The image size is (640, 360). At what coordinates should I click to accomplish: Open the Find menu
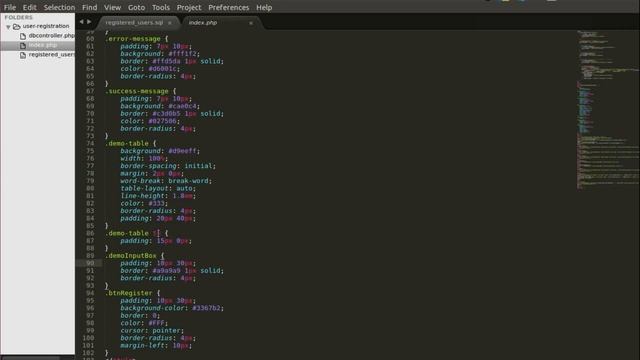point(89,7)
